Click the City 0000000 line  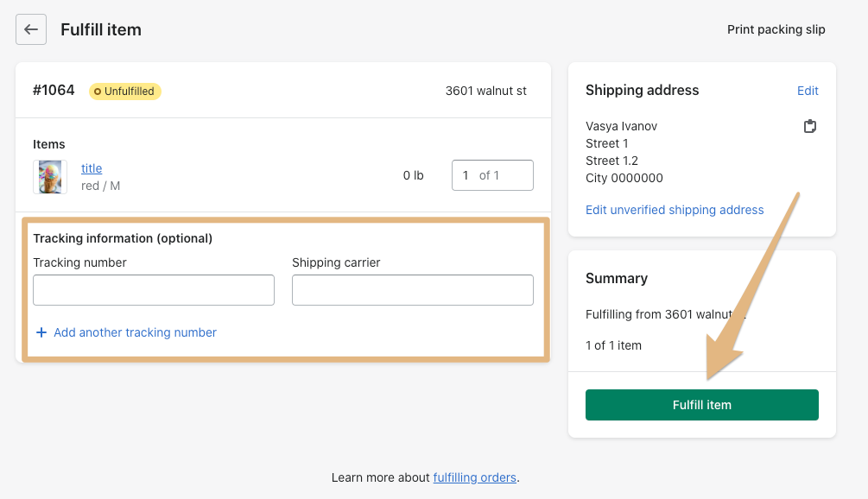tap(624, 178)
